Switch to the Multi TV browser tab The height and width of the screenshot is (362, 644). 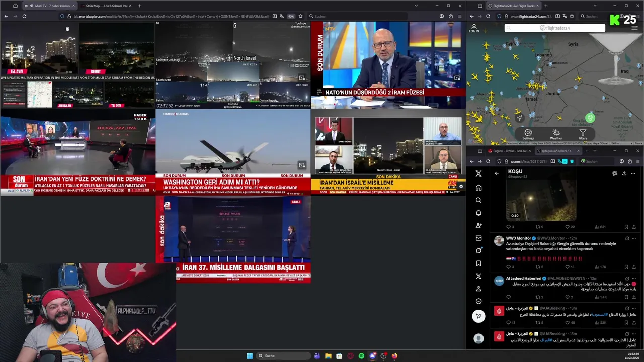pyautogui.click(x=50, y=6)
